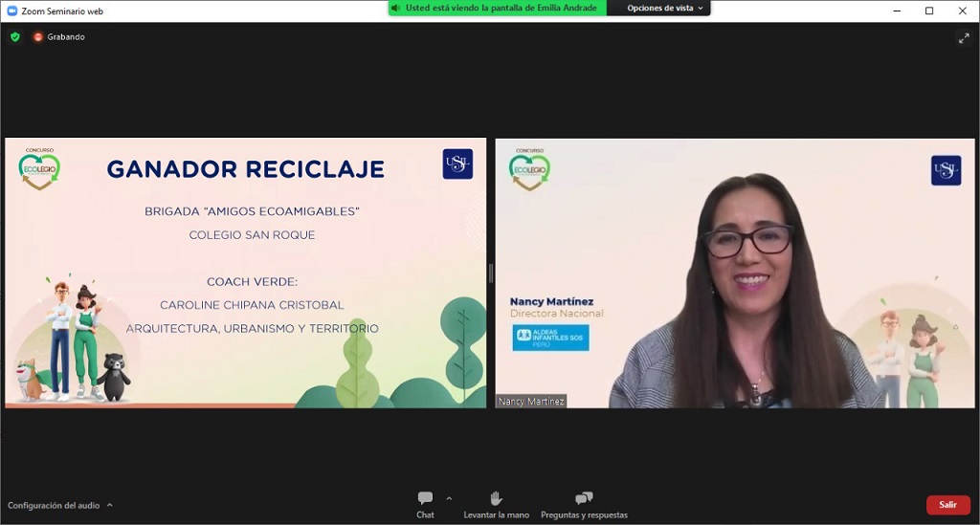Select the Ganador Reciclaje shared slide

(245, 273)
